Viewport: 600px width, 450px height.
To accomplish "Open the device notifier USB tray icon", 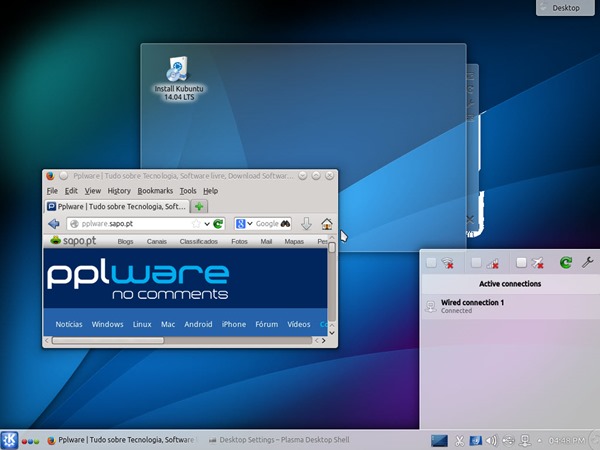I will coord(508,441).
